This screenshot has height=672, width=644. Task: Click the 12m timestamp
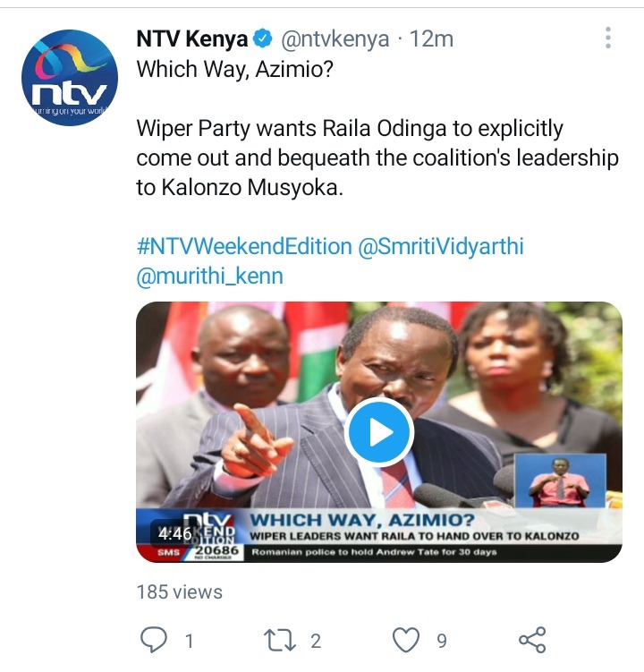pos(431,39)
